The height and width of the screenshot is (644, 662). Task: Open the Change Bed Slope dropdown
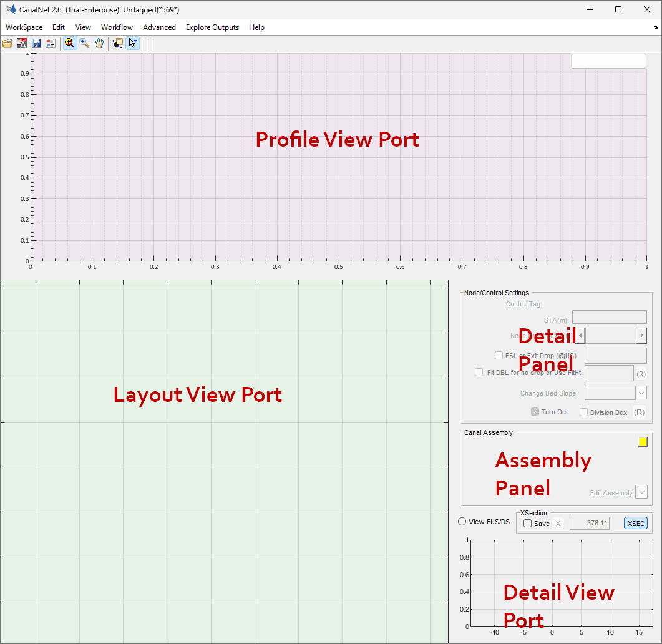[641, 393]
